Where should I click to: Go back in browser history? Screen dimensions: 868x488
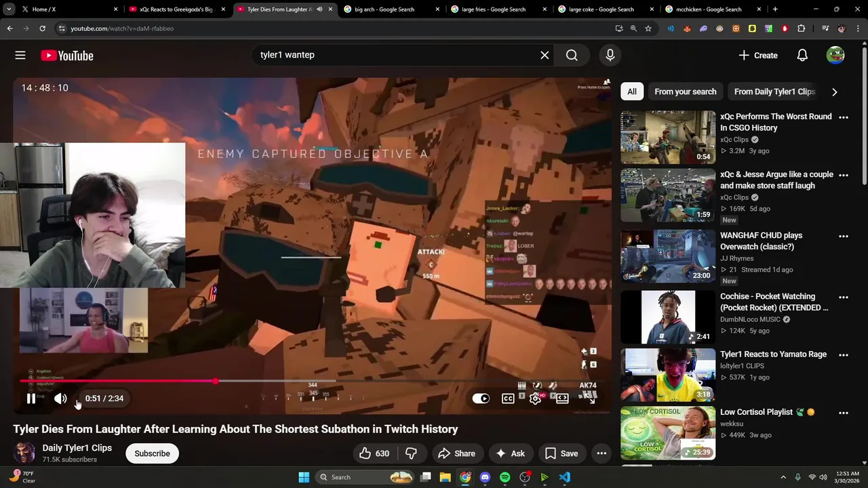point(9,28)
